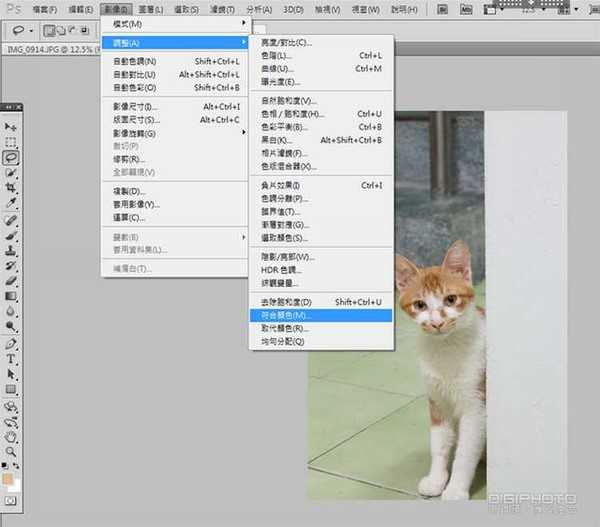Select the Horizontal Type tool
The image size is (600, 527).
point(11,358)
